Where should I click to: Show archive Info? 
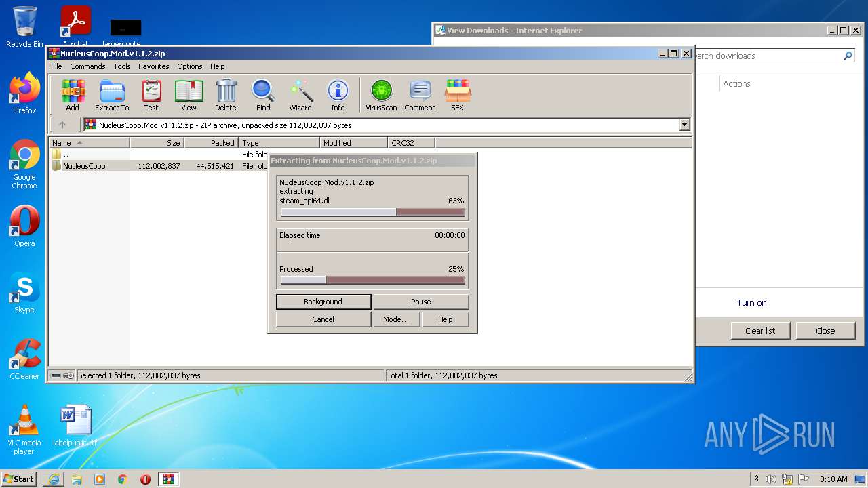pos(338,95)
